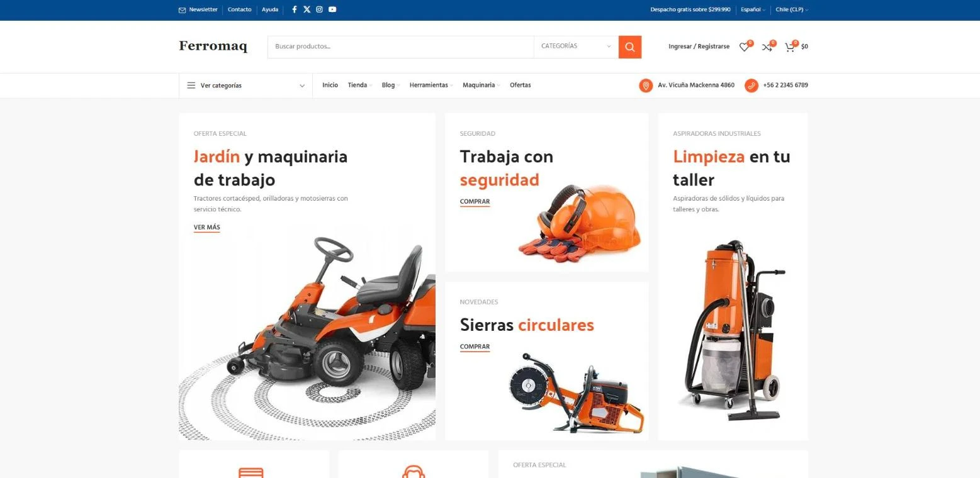Click the hamburger menu icon beside Ver categorías
Viewport: 980px width, 478px height.
click(x=191, y=86)
